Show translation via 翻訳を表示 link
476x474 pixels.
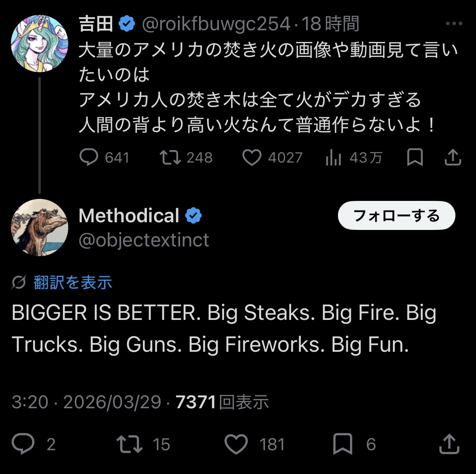pos(73,282)
